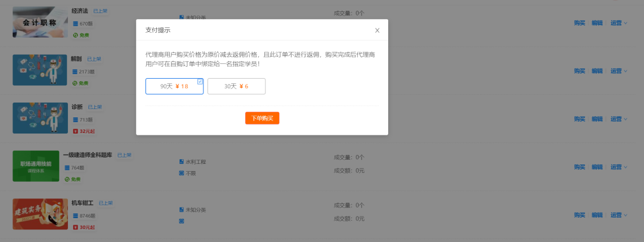This screenshot has width=644, height=242.
Task: Click the 机车钳工 title
Action: click(82, 203)
